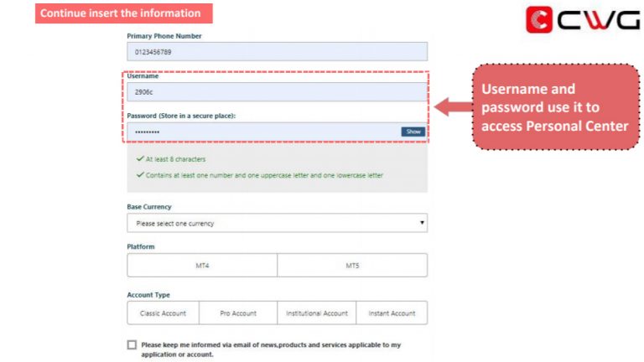The height and width of the screenshot is (362, 644).
Task: Choose Pro Account type
Action: (238, 313)
